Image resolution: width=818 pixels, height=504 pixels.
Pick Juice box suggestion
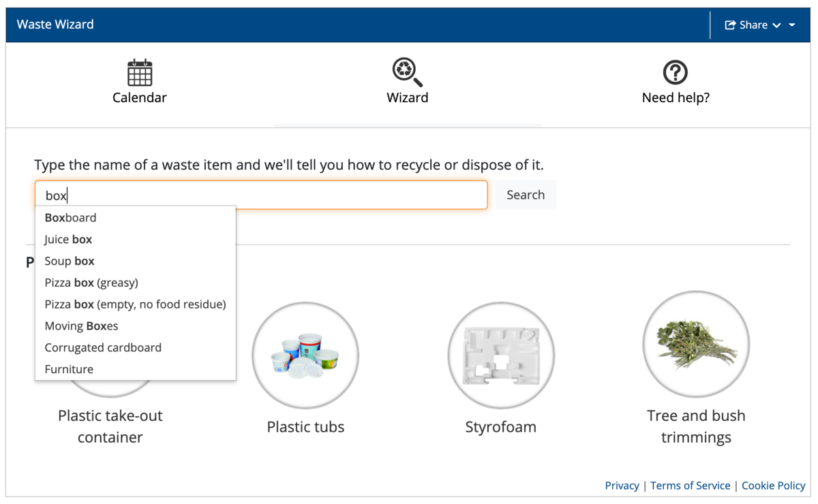[135, 240]
